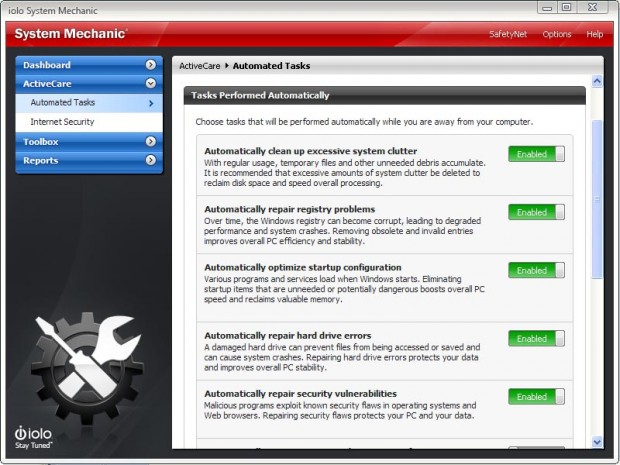Open Help in the top bar
The image size is (620, 465).
(x=594, y=34)
